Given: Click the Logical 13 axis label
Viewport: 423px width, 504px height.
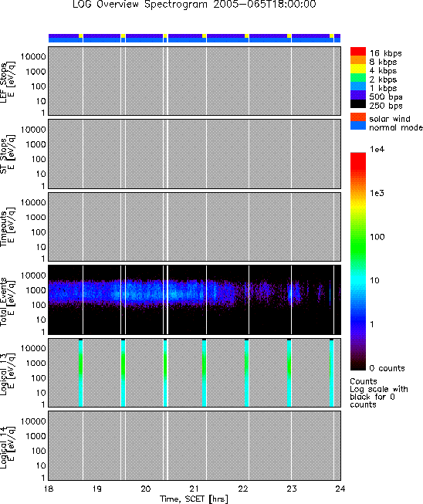Looking at the screenshot, I should point(7,374).
